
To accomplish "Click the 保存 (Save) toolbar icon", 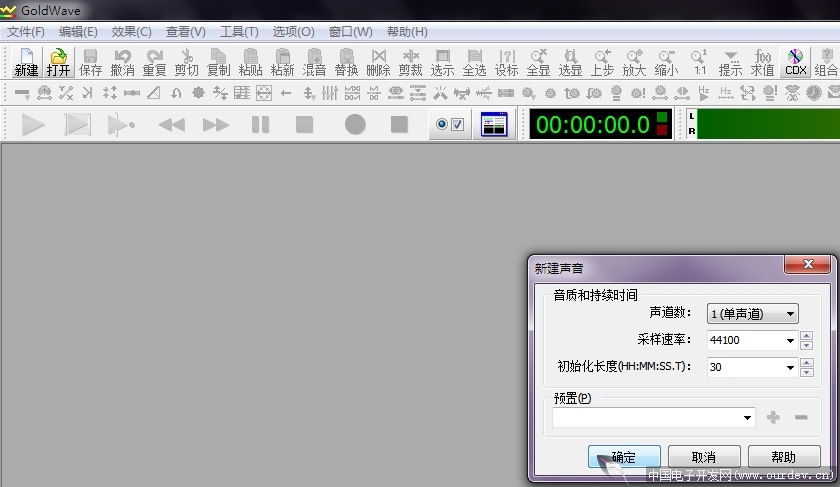I will pos(91,62).
